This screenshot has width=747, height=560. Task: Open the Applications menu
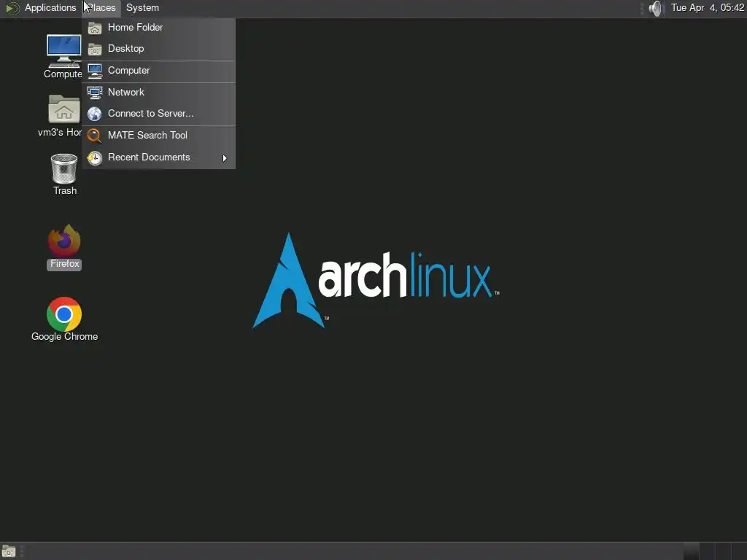(50, 7)
